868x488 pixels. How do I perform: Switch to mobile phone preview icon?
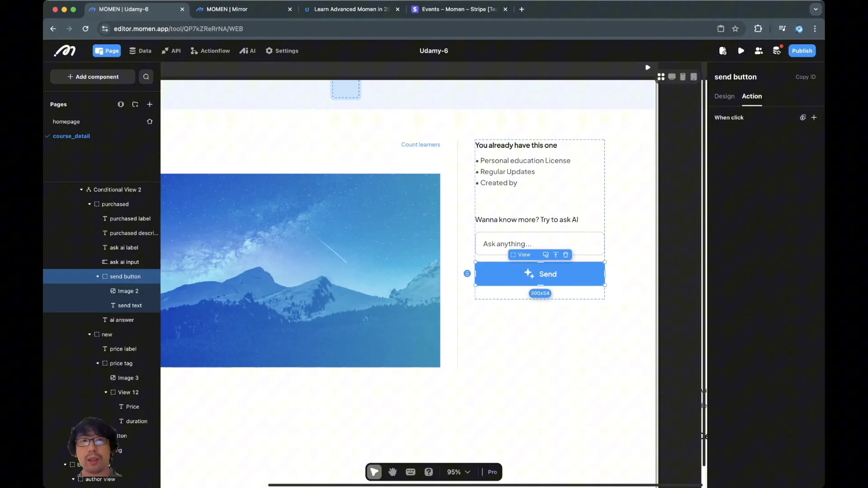683,77
